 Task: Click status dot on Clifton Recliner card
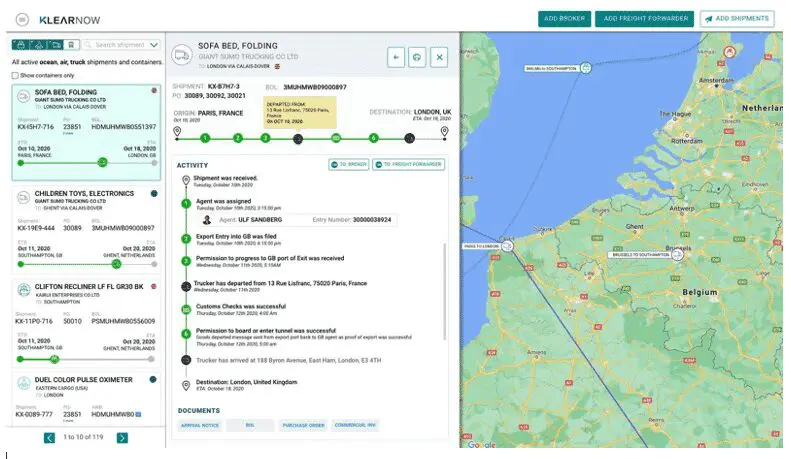tap(154, 286)
